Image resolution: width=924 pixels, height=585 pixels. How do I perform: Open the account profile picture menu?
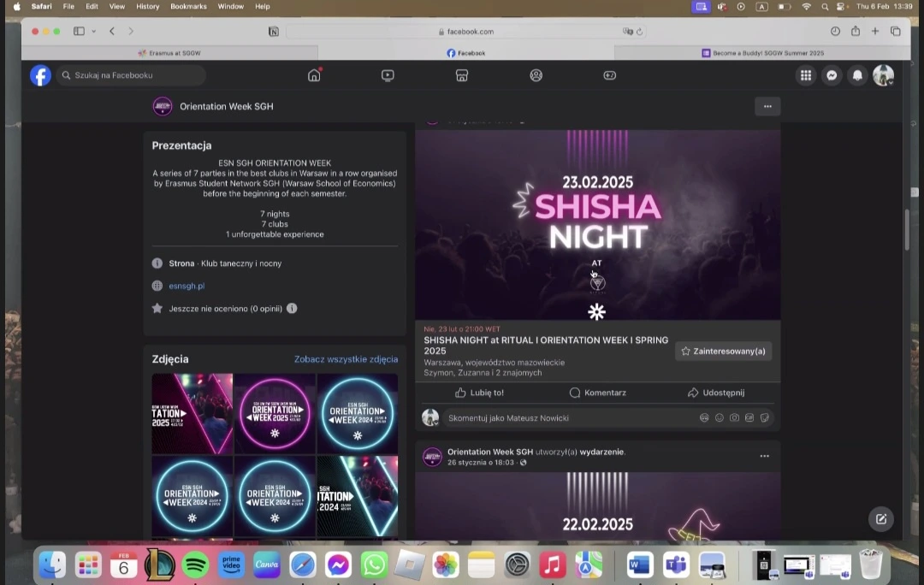click(x=883, y=75)
